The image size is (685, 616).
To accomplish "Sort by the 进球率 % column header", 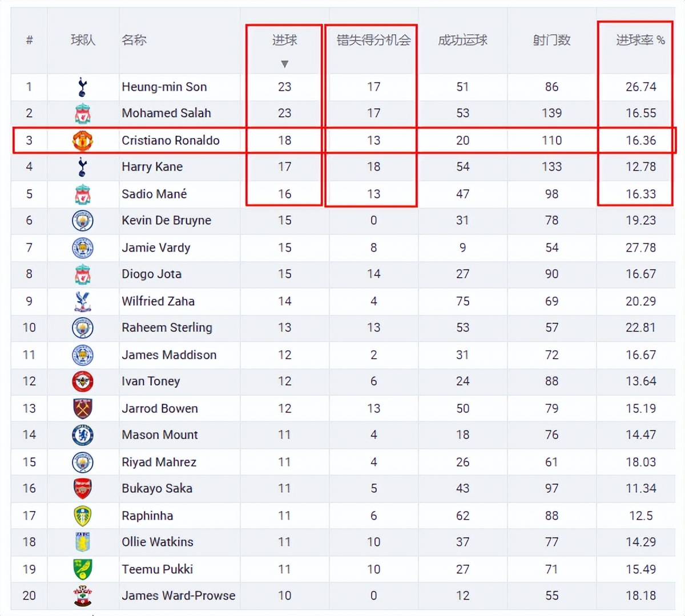I will [640, 40].
